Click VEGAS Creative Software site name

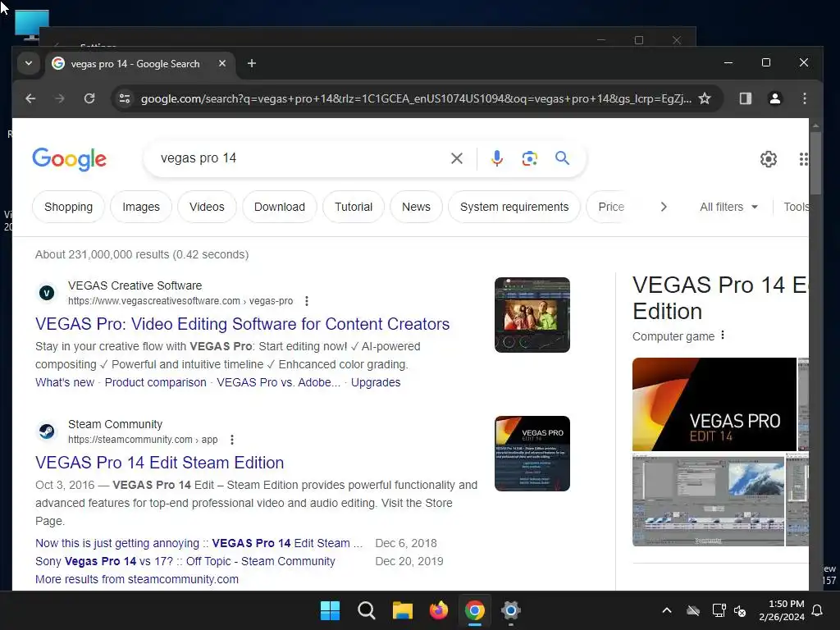[135, 285]
